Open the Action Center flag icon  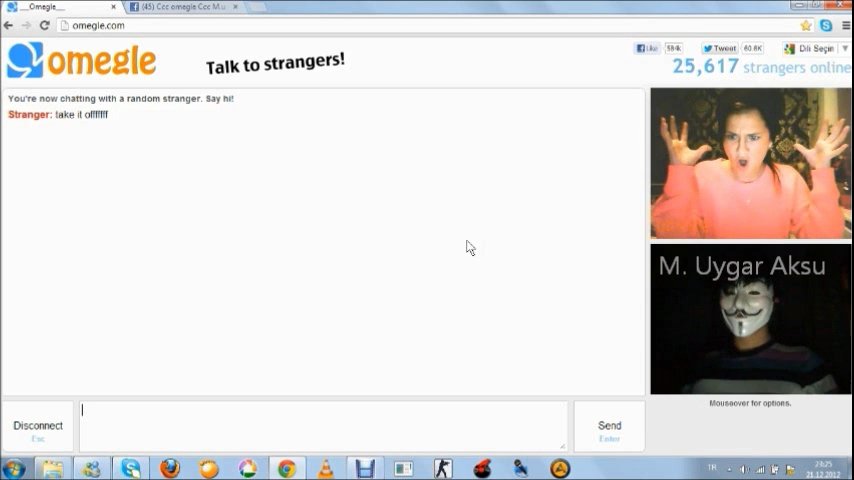click(790, 469)
